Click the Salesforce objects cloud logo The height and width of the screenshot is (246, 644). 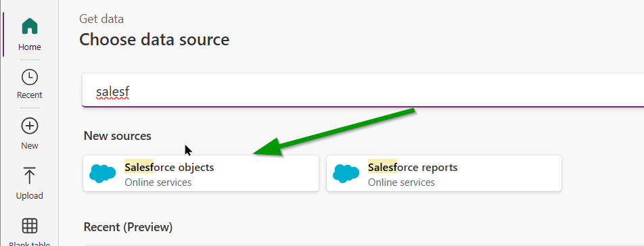pos(103,174)
